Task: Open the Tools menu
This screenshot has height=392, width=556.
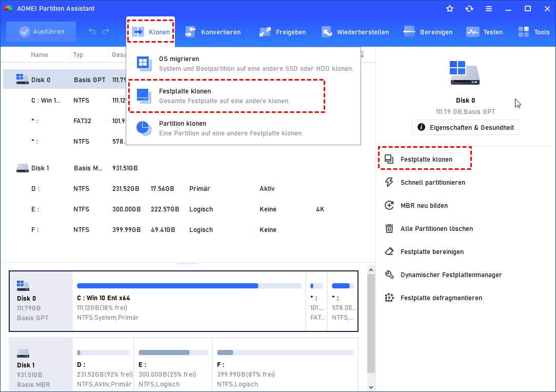Action: click(533, 32)
